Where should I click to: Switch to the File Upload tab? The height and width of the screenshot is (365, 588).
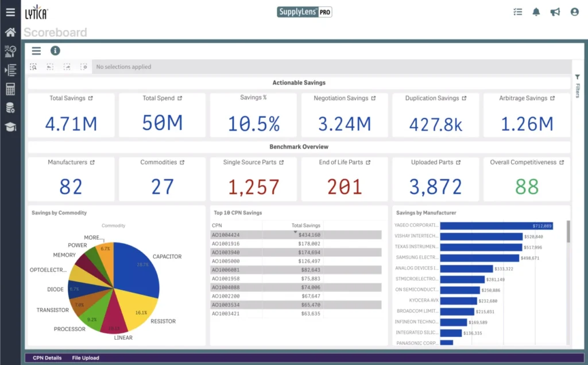(x=86, y=358)
